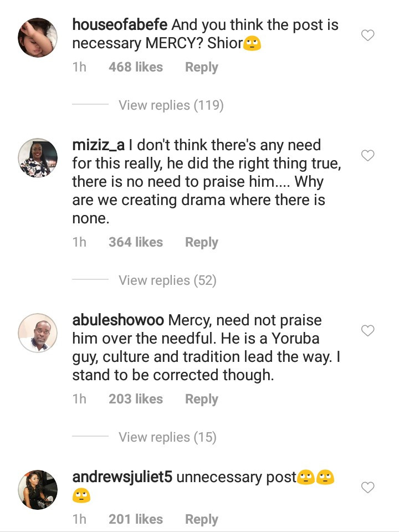This screenshot has height=532, width=399.
Task: Open houseofabefe's profile picture
Action: pyautogui.click(x=38, y=38)
